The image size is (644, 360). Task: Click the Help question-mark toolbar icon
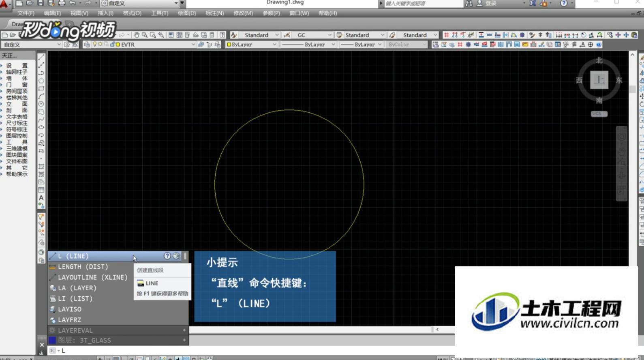pyautogui.click(x=222, y=35)
